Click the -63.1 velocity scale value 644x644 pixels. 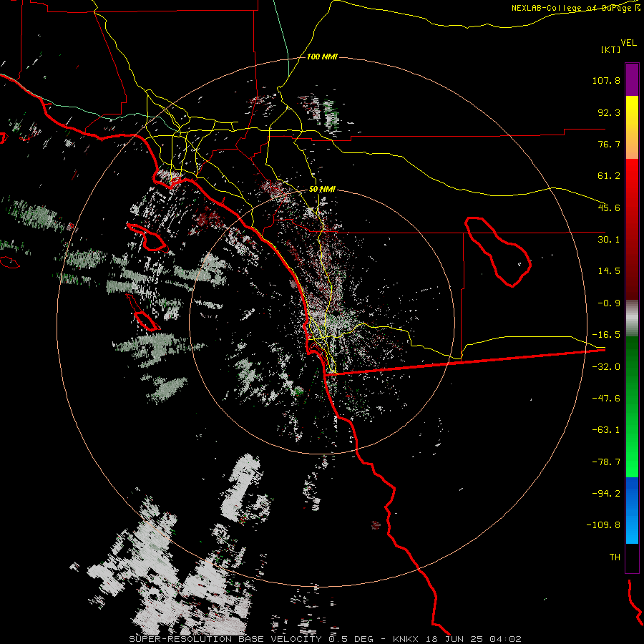coord(606,430)
